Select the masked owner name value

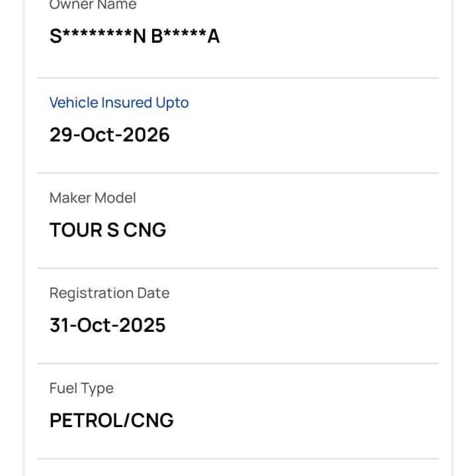click(x=134, y=36)
